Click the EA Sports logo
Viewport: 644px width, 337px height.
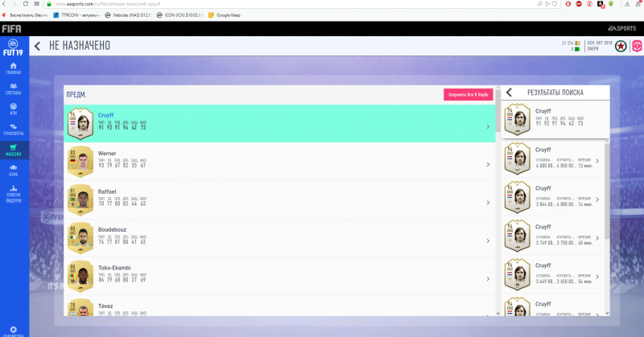pyautogui.click(x=621, y=28)
